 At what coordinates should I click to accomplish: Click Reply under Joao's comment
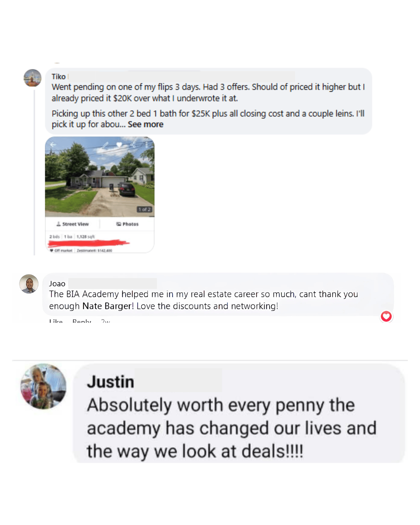coord(82,321)
